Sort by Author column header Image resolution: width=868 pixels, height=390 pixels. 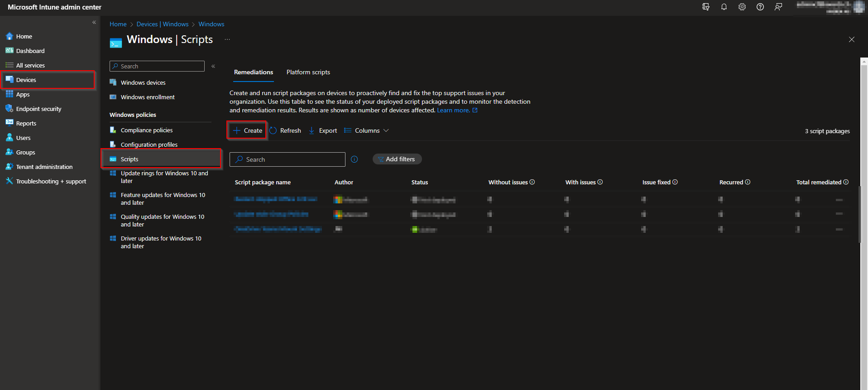[x=344, y=182]
